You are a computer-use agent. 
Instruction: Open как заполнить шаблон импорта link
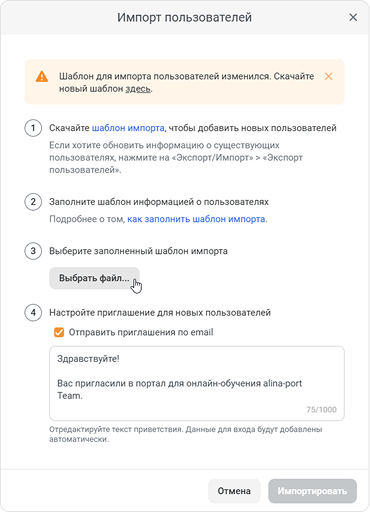tap(196, 219)
